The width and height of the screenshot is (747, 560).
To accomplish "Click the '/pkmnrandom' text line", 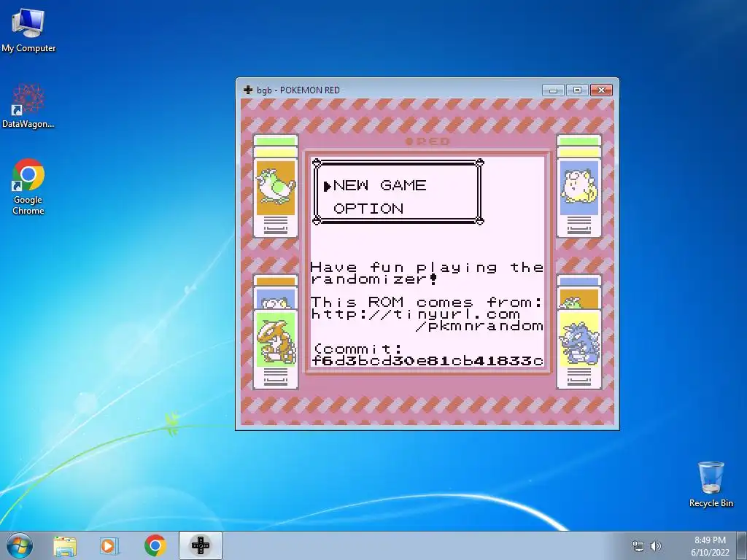I will coord(479,326).
